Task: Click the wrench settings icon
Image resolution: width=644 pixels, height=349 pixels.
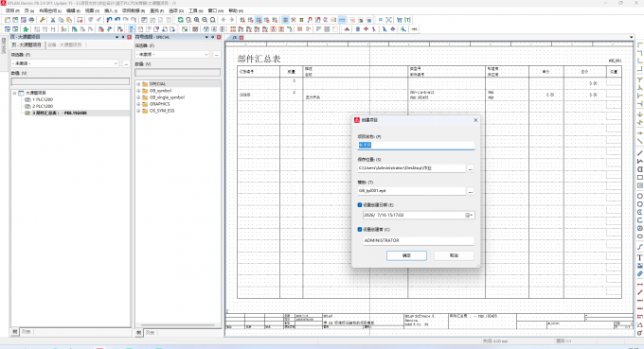Action: (43, 20)
